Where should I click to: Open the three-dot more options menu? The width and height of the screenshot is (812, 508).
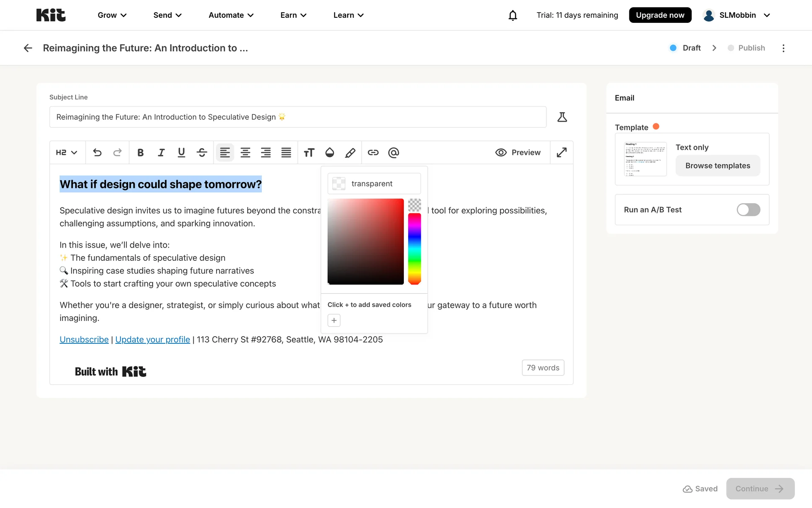[783, 48]
